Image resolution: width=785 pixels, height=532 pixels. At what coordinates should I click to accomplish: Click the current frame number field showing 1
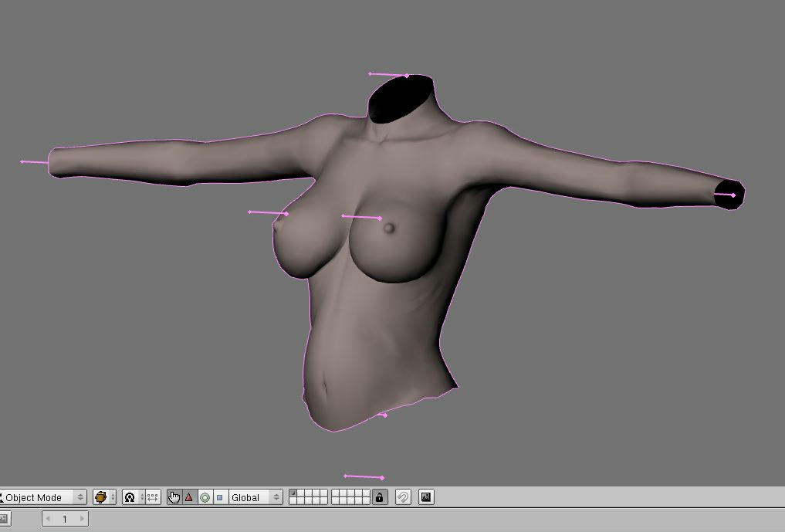click(x=65, y=519)
